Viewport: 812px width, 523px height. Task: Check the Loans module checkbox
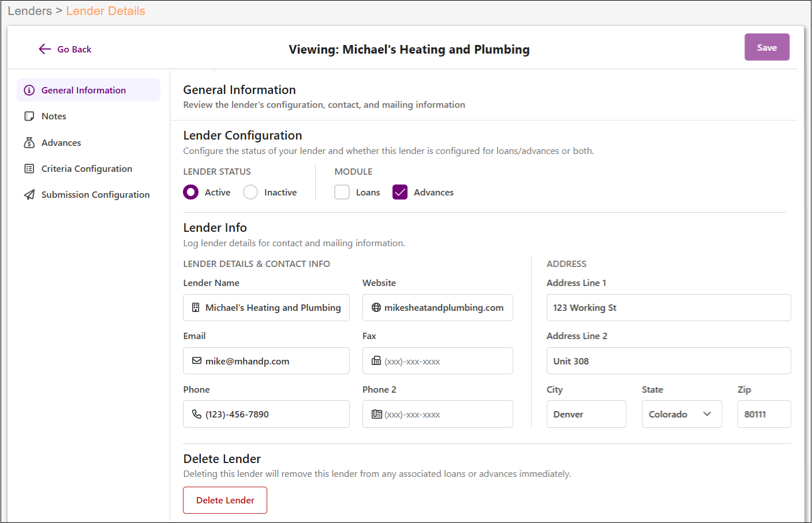(x=342, y=192)
